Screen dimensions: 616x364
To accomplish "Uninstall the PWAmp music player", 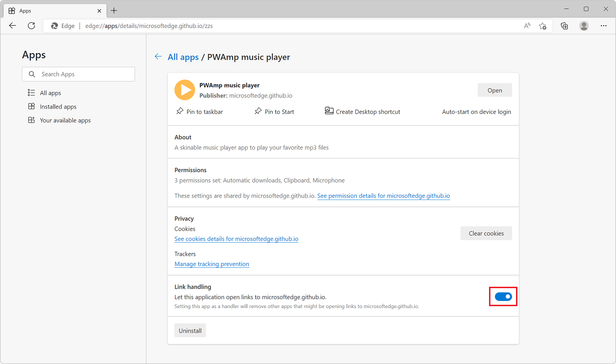I will tap(190, 331).
